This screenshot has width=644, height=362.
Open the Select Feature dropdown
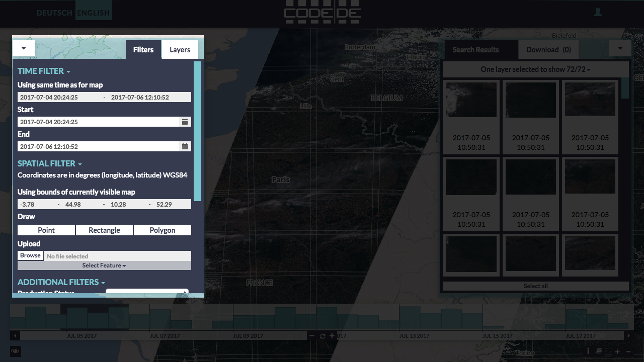104,265
